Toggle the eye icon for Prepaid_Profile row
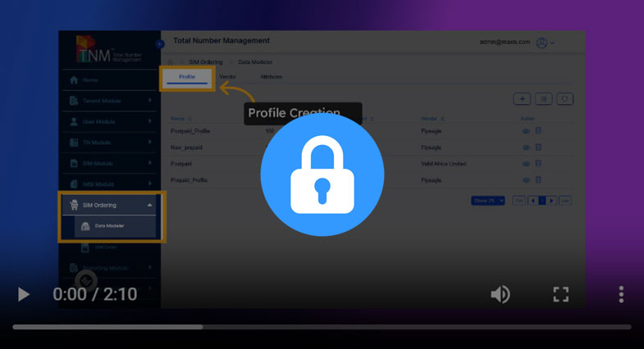Image resolution: width=644 pixels, height=349 pixels. [526, 179]
